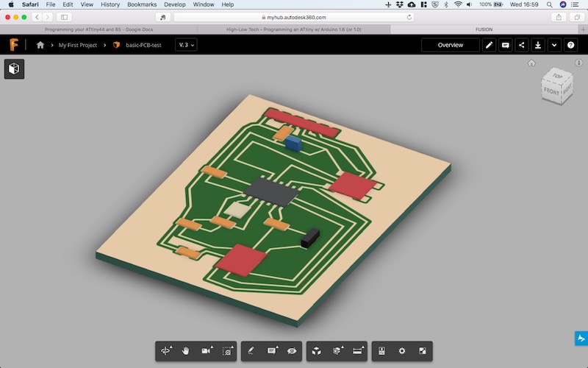This screenshot has height=368, width=588.
Task: Open the Apple menu
Action: (x=11, y=4)
